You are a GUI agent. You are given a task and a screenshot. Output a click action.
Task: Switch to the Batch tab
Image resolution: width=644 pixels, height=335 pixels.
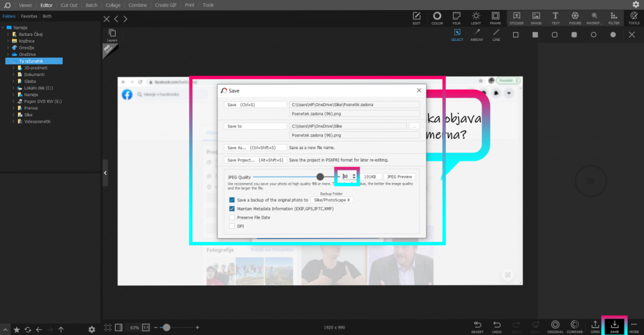[x=92, y=5]
